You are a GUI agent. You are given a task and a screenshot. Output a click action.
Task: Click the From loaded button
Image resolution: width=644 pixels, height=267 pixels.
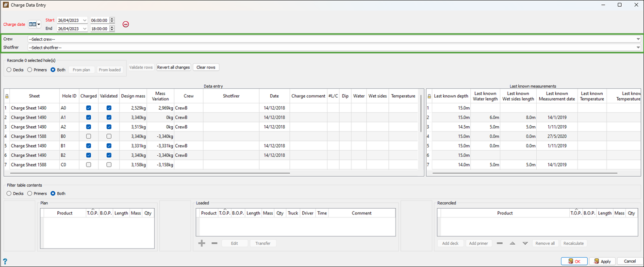pos(110,70)
